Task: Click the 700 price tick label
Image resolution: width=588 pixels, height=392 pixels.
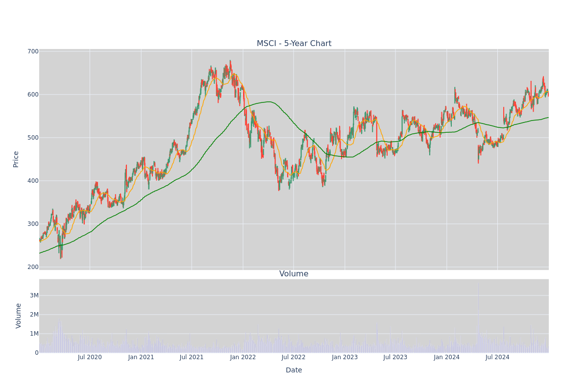Action: (x=33, y=51)
